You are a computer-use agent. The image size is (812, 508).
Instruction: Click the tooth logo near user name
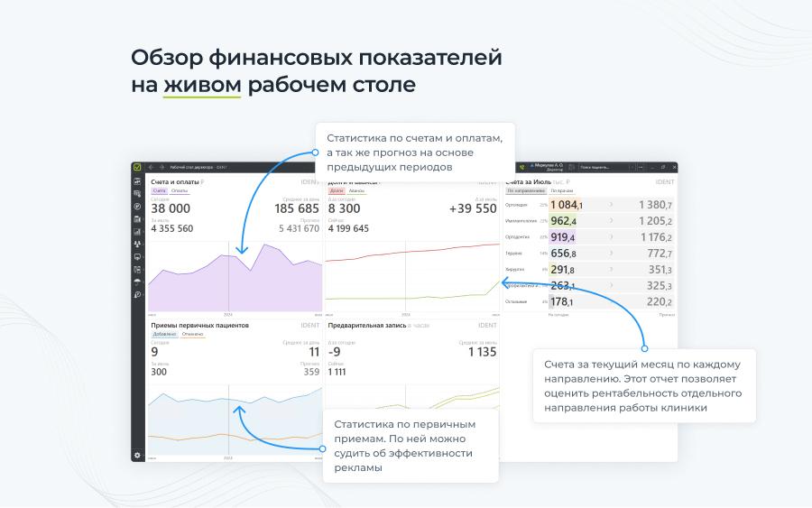pyautogui.click(x=522, y=167)
